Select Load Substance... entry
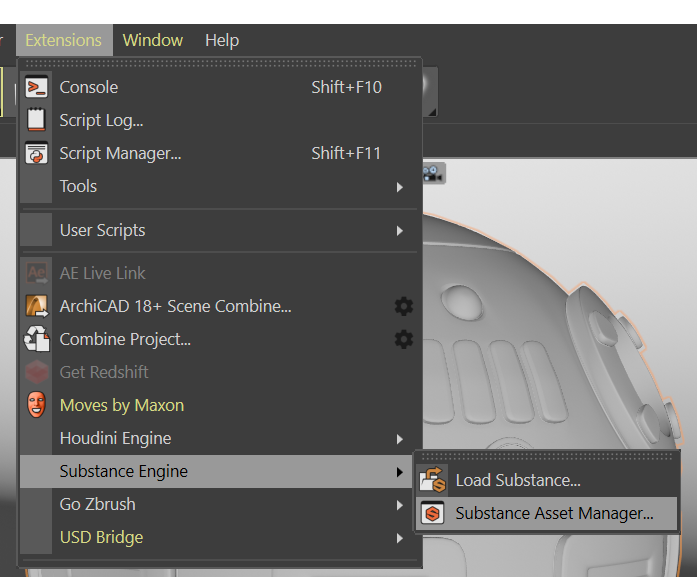 point(518,480)
